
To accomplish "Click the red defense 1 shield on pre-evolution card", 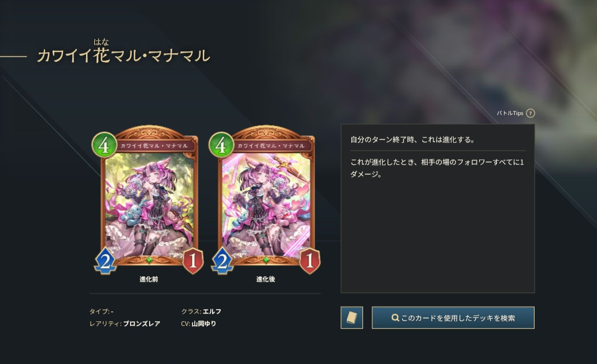I will click(193, 261).
